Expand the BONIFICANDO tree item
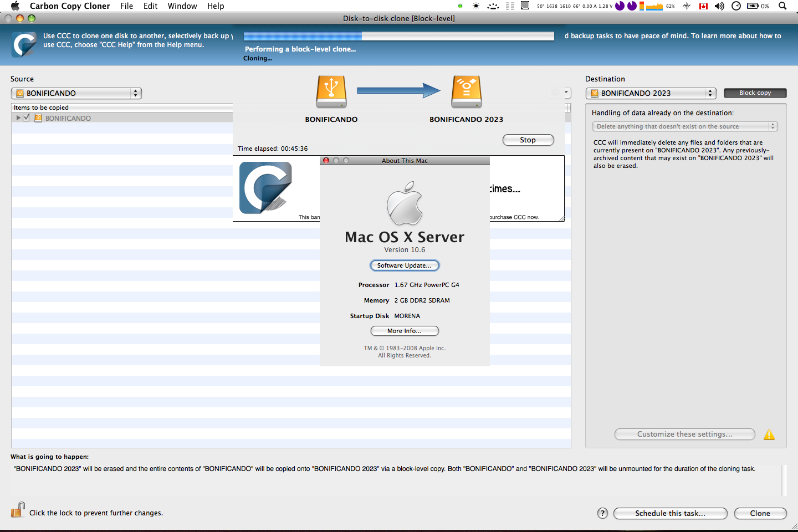This screenshot has width=798, height=532. click(18, 118)
